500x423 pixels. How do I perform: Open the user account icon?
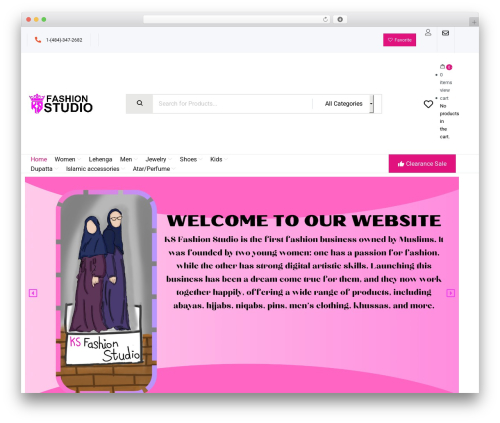[428, 33]
